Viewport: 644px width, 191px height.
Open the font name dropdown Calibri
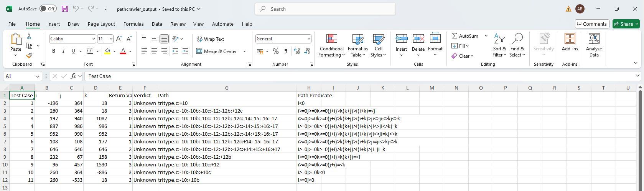click(x=94, y=39)
